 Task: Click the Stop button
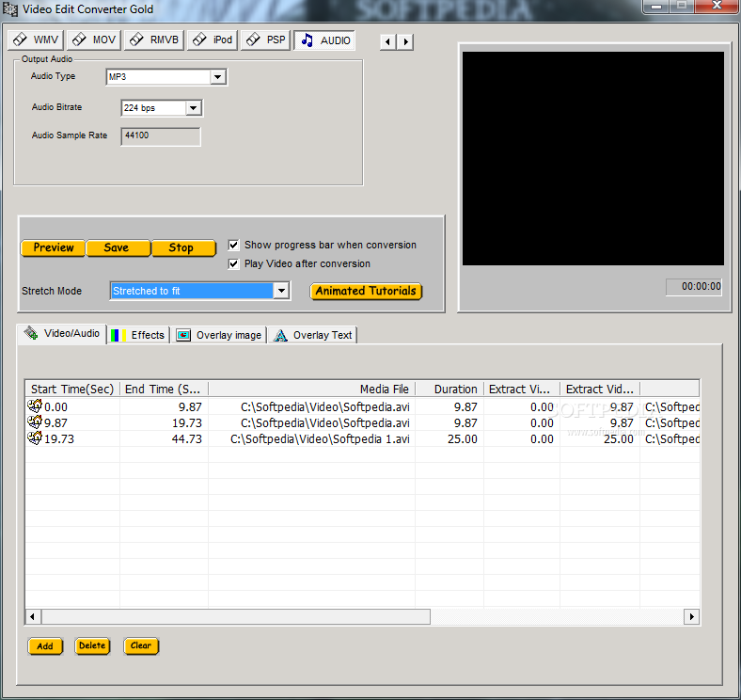point(183,247)
